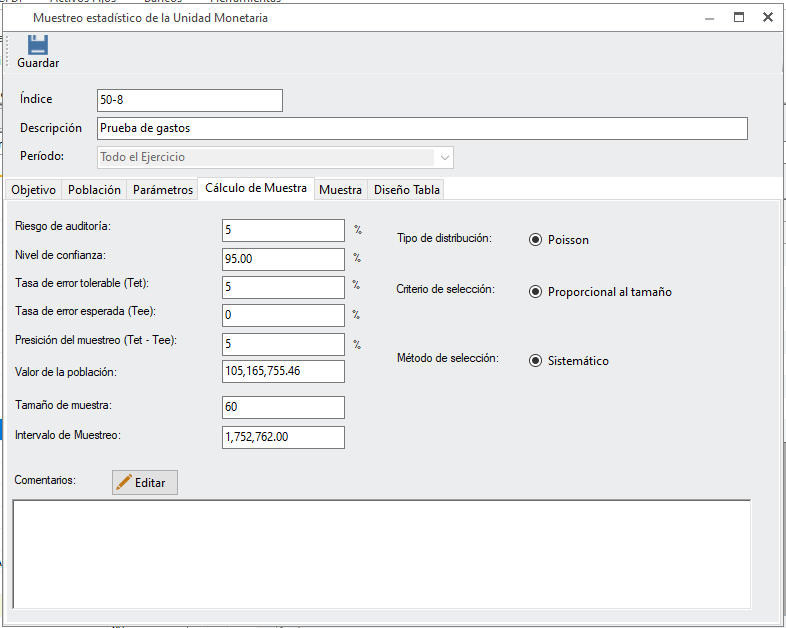Click the Intervalo de Muestreo field
The image size is (786, 628).
(282, 437)
